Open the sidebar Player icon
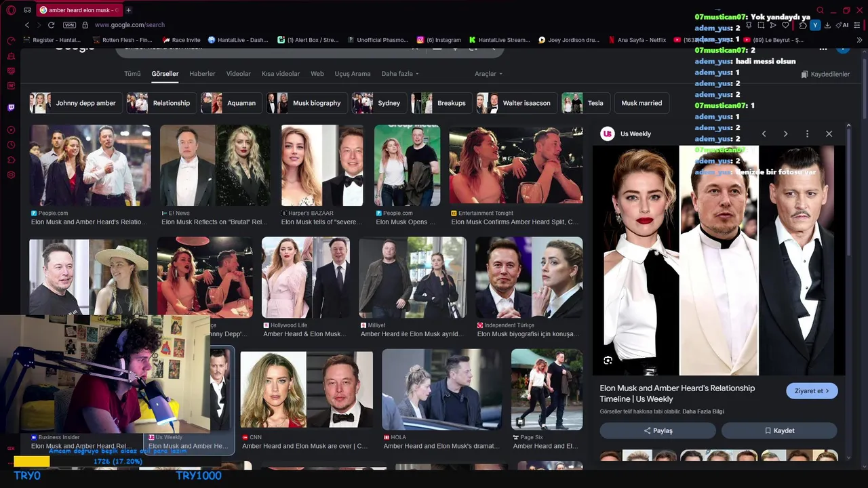 point(11,129)
